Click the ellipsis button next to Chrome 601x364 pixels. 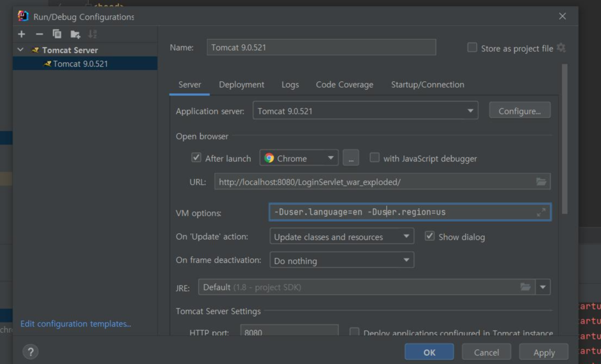[351, 158]
